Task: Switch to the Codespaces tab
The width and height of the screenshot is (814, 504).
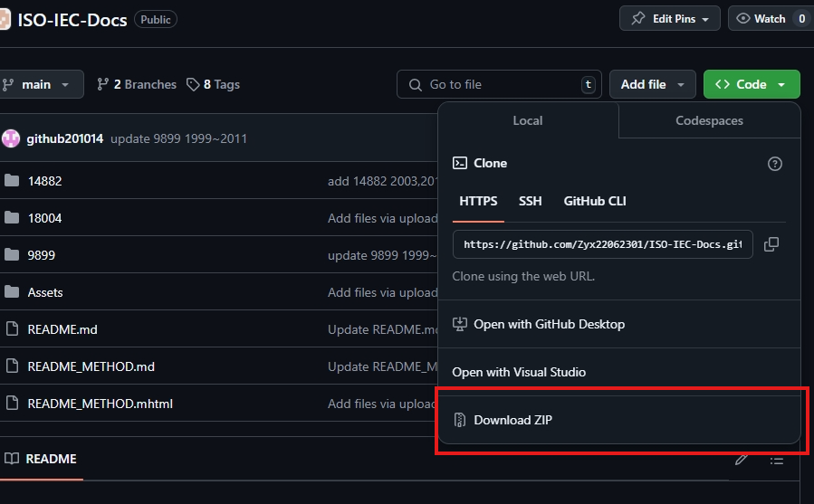Action: coord(709,120)
